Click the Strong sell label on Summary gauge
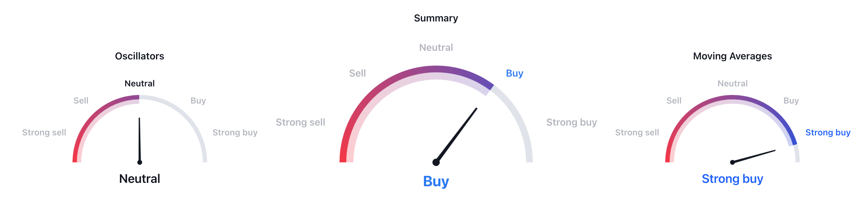868x204 pixels. coord(300,122)
